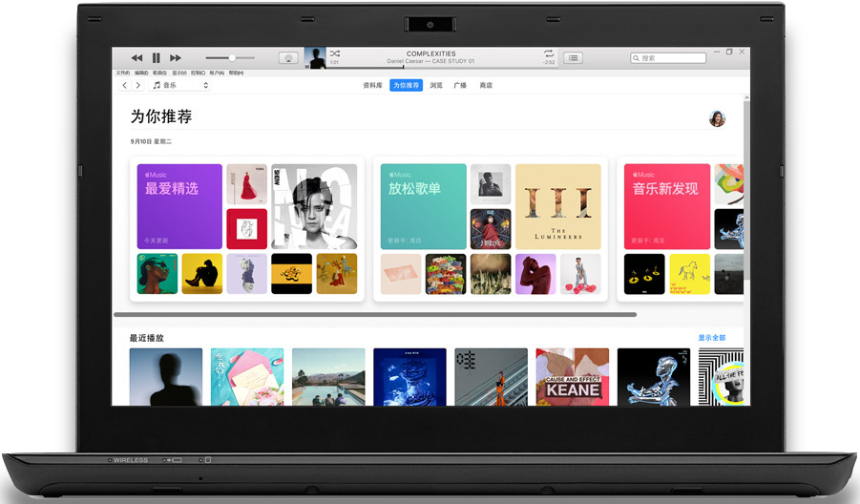The height and width of the screenshot is (504, 860).
Task: Open the 帐户 menu
Action: [217, 73]
